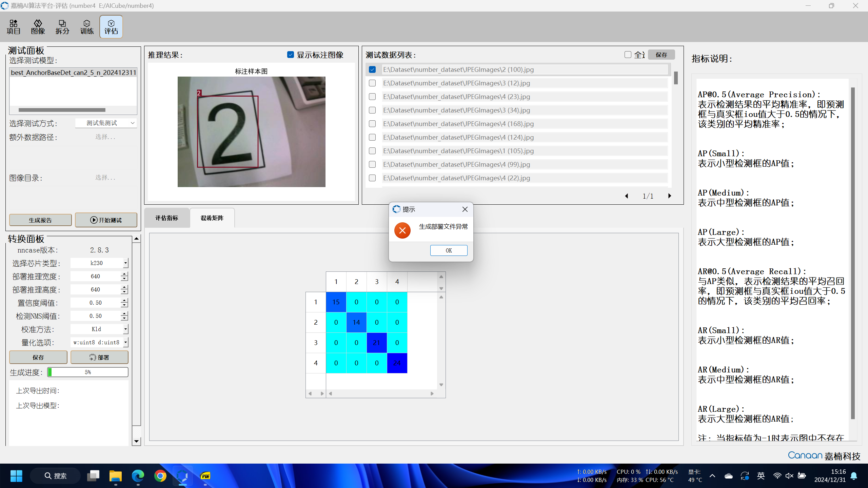Open the 图像 (Image) toolbar icon

pos(38,27)
